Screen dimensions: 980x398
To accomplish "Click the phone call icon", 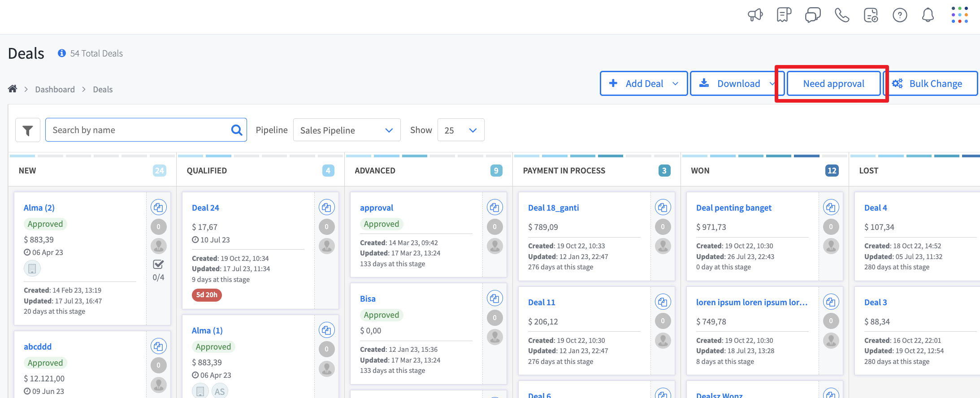I will (842, 15).
